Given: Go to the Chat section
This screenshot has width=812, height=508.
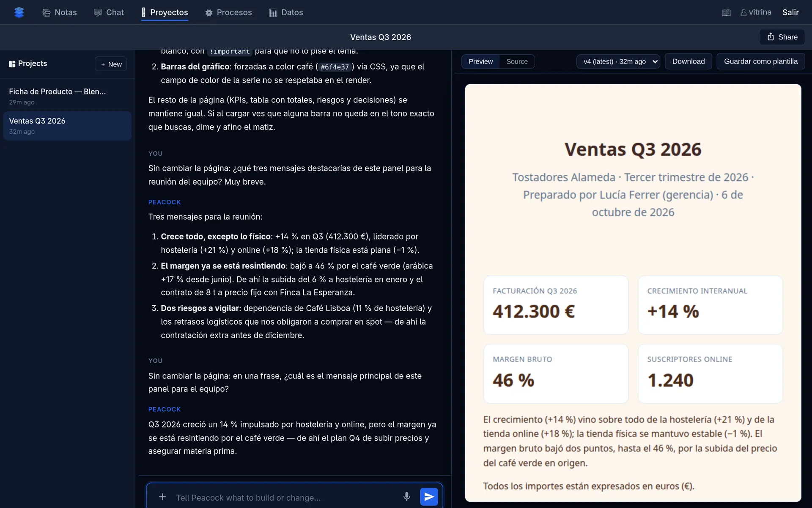Looking at the screenshot, I should [109, 12].
